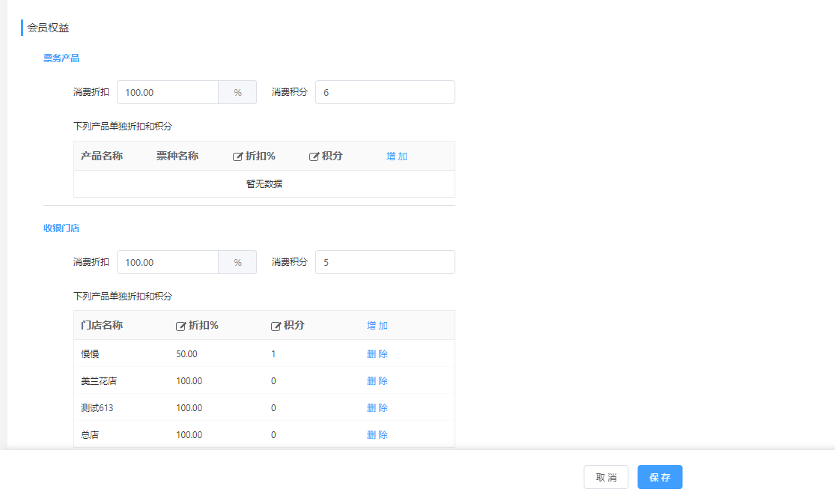
Task: Click edit icon beside 折扣% in 票务产品 table
Action: point(238,157)
